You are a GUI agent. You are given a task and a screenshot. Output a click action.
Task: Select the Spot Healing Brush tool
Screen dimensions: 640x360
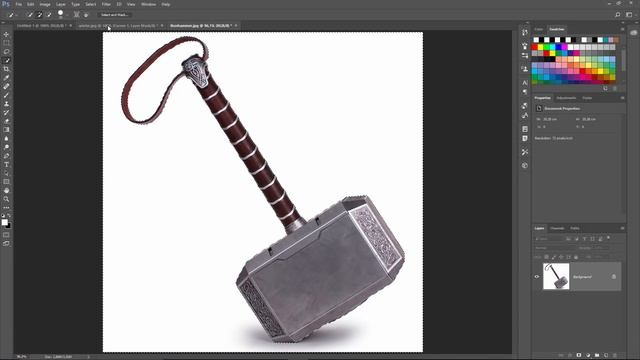tap(6, 86)
